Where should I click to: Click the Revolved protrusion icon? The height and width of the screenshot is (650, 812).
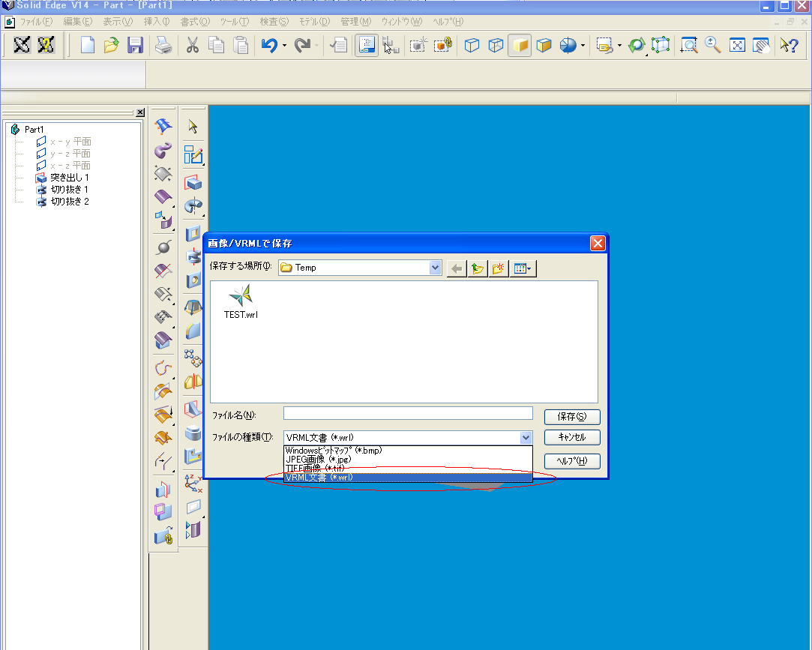pyautogui.click(x=193, y=207)
